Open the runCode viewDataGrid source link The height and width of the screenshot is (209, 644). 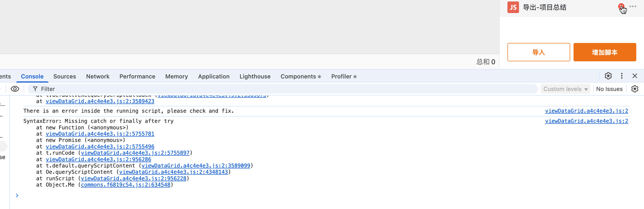click(x=135, y=153)
